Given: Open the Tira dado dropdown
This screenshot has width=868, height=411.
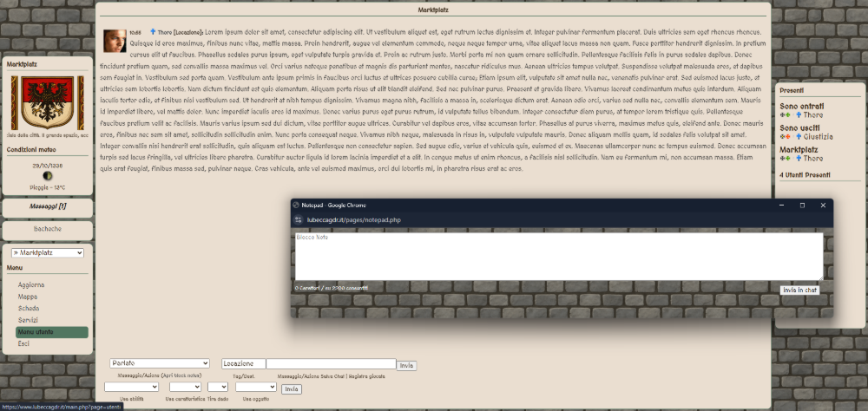Looking at the screenshot, I should [x=218, y=387].
